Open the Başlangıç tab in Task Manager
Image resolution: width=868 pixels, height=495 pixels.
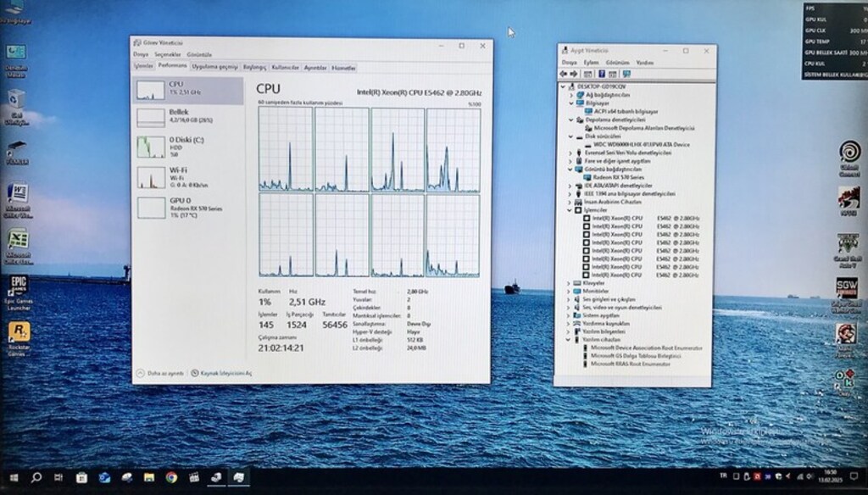coord(254,67)
